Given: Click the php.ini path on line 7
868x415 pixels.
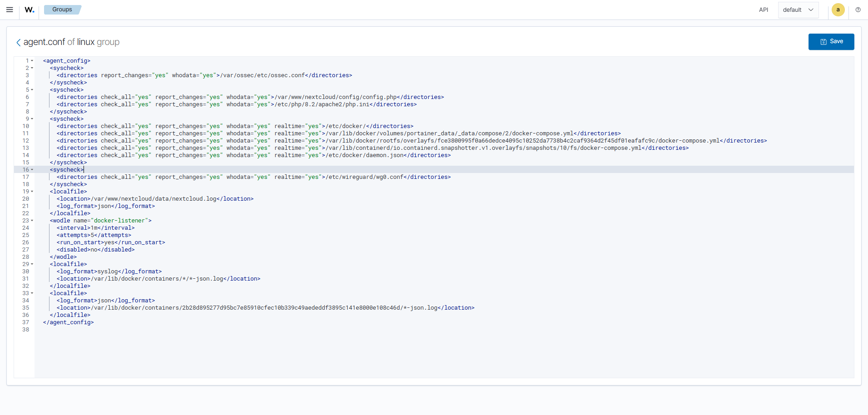Looking at the screenshot, I should click(322, 104).
